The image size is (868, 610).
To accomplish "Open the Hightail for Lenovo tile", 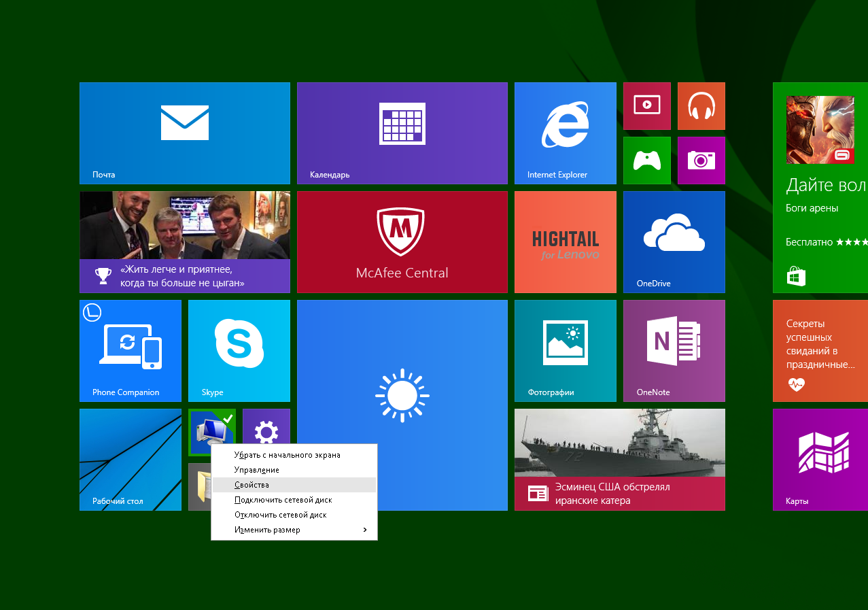I will (566, 242).
